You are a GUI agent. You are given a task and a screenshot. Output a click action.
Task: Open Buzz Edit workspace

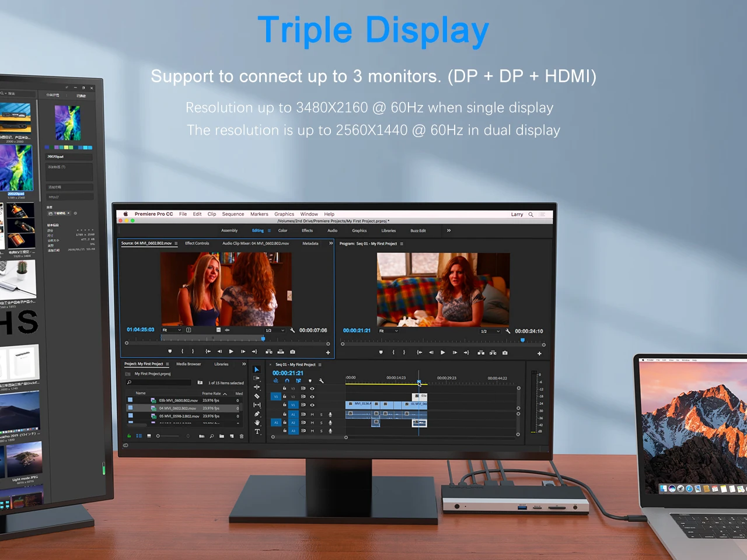[418, 230]
